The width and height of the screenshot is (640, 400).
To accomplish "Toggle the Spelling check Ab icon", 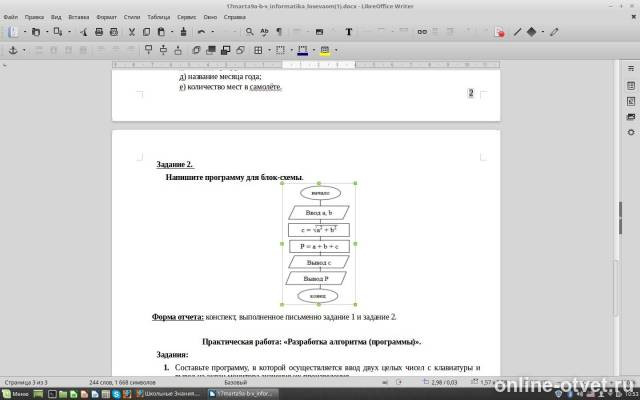I will point(264,32).
